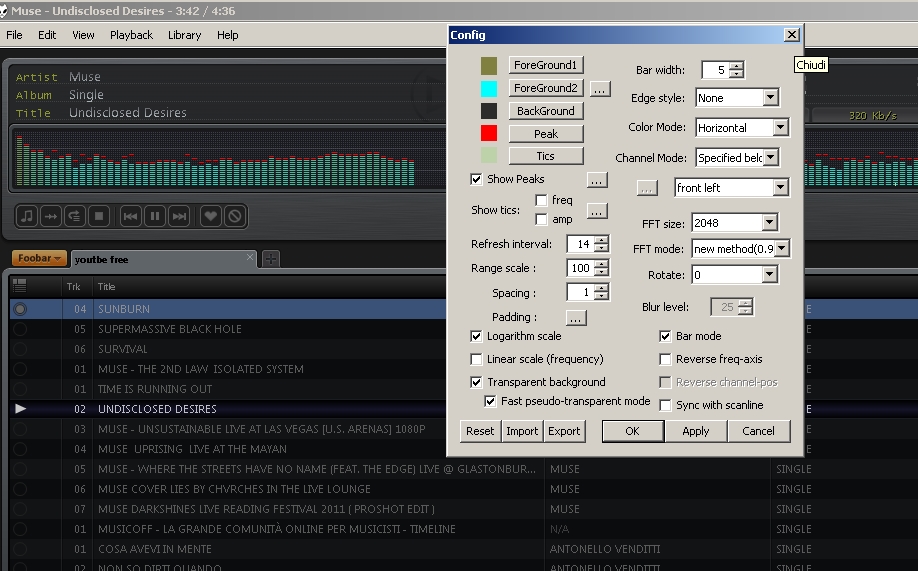Increase Range scale with up arrow
Viewport: 918px width, 571px height.
(x=601, y=264)
